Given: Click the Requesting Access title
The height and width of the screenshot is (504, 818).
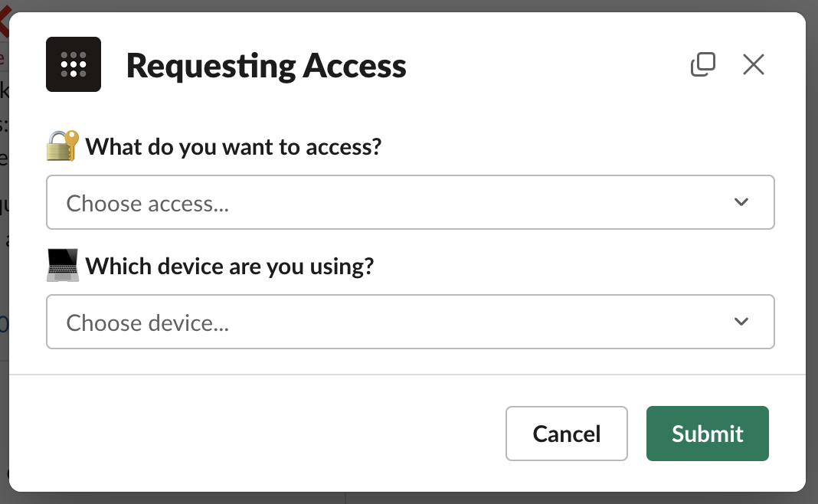Looking at the screenshot, I should click(266, 66).
